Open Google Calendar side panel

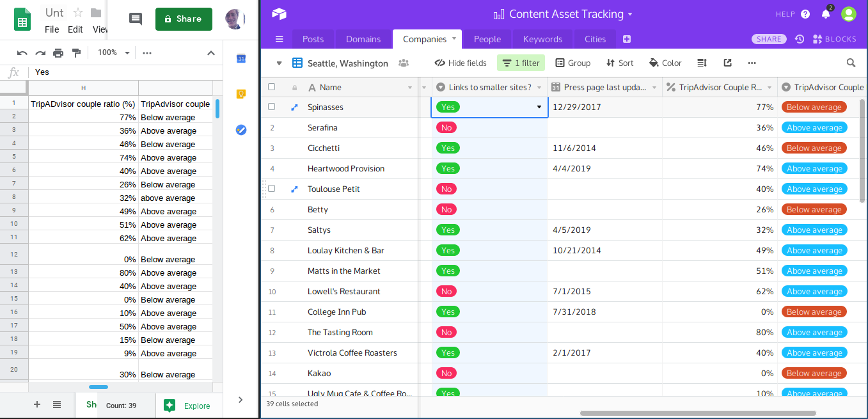pos(241,59)
